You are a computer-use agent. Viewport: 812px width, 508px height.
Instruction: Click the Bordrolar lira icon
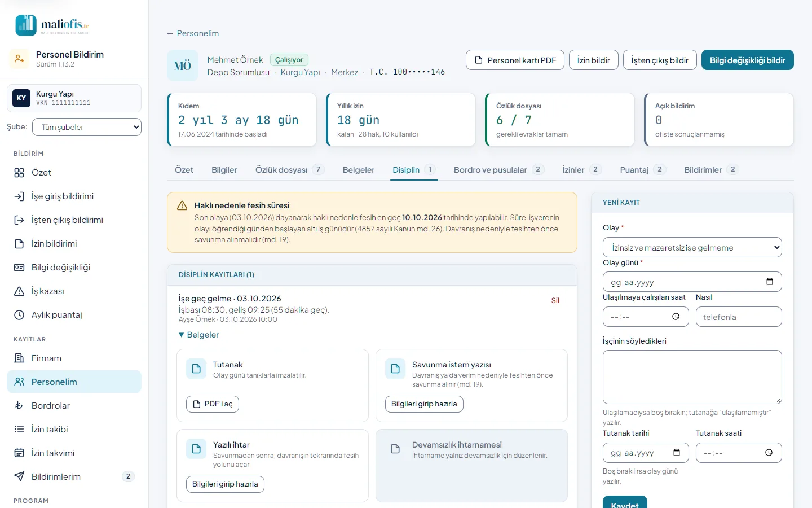[19, 406]
